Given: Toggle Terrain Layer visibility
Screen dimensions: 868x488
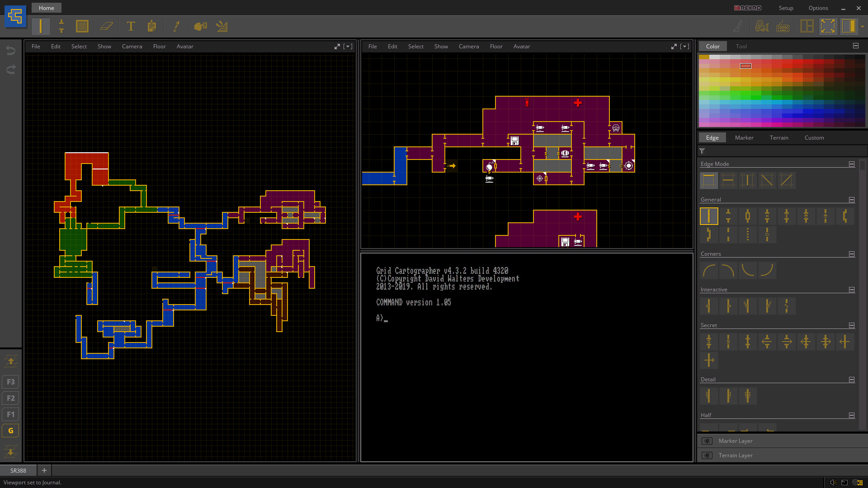Looking at the screenshot, I should (x=707, y=455).
